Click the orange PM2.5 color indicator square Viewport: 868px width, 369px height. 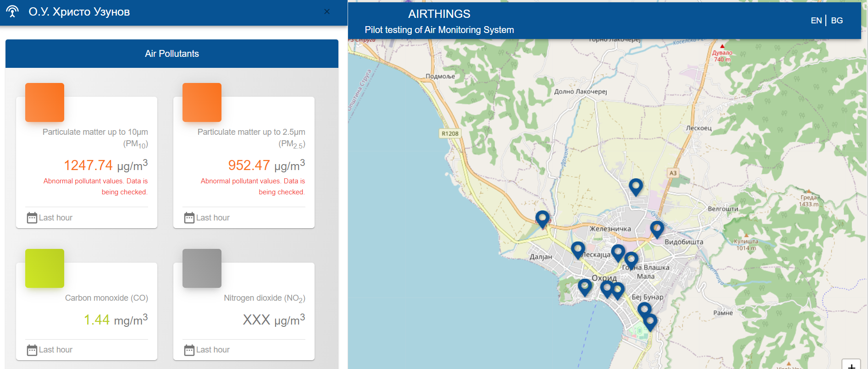(x=202, y=102)
